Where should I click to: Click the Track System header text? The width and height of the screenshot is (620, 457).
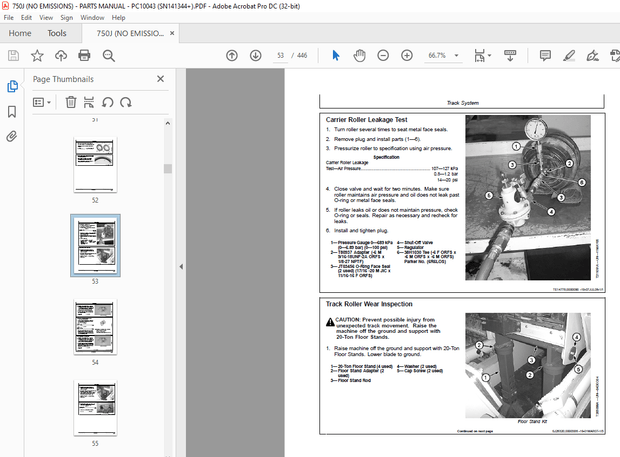pos(463,103)
